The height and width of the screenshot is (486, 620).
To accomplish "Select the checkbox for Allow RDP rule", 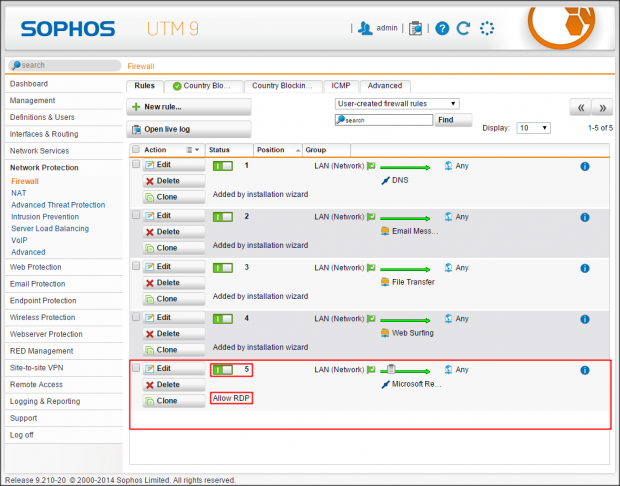I will click(136, 368).
